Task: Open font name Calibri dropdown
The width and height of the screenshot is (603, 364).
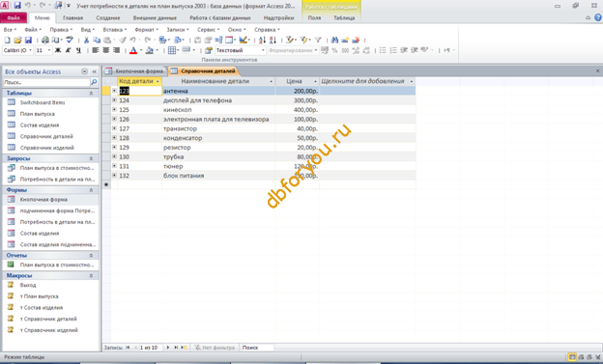Action: click(x=30, y=50)
